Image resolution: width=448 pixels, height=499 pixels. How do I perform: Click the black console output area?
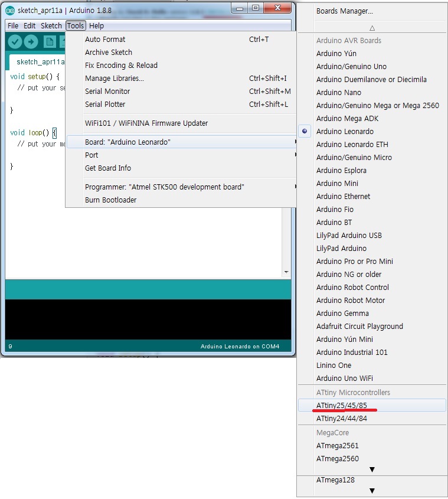(148, 319)
